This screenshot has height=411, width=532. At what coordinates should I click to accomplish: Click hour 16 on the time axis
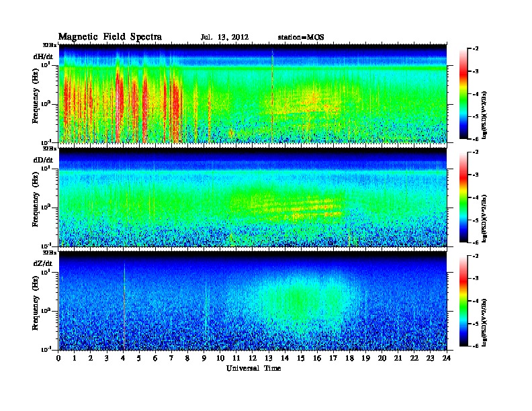pos(317,359)
